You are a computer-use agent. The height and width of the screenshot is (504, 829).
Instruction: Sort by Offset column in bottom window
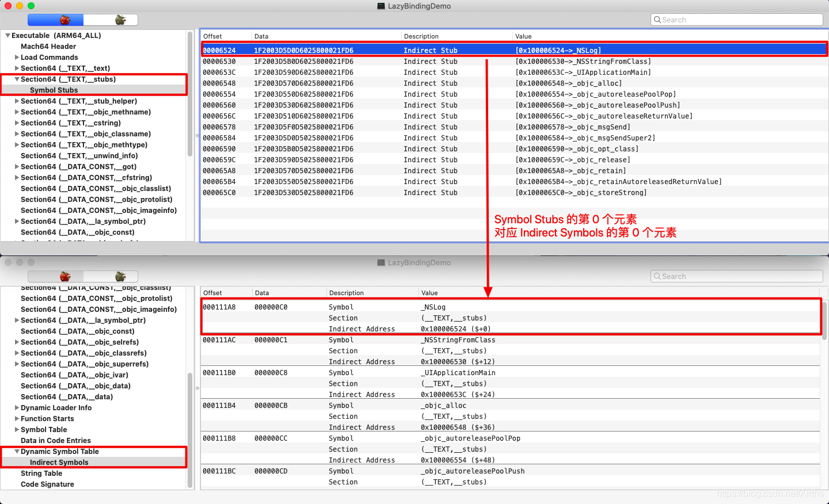[226, 293]
